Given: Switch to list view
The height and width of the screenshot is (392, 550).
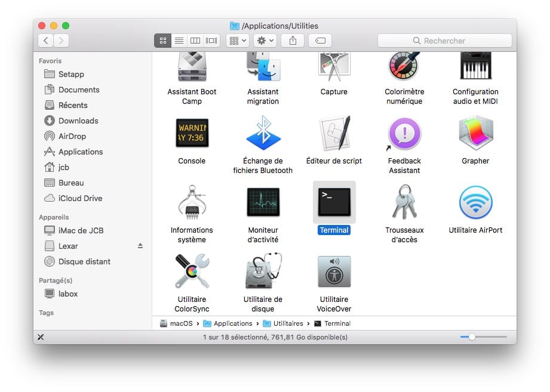Looking at the screenshot, I should click(x=179, y=41).
